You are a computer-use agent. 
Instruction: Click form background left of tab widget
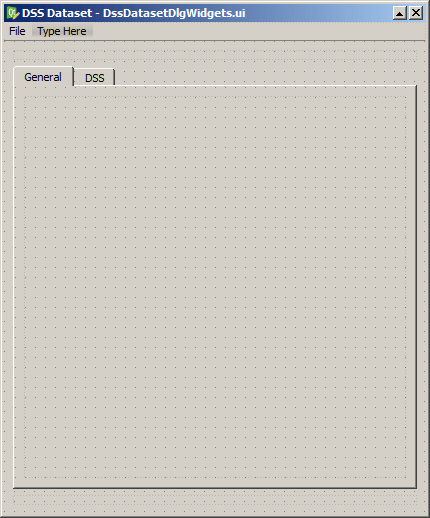click(9, 287)
